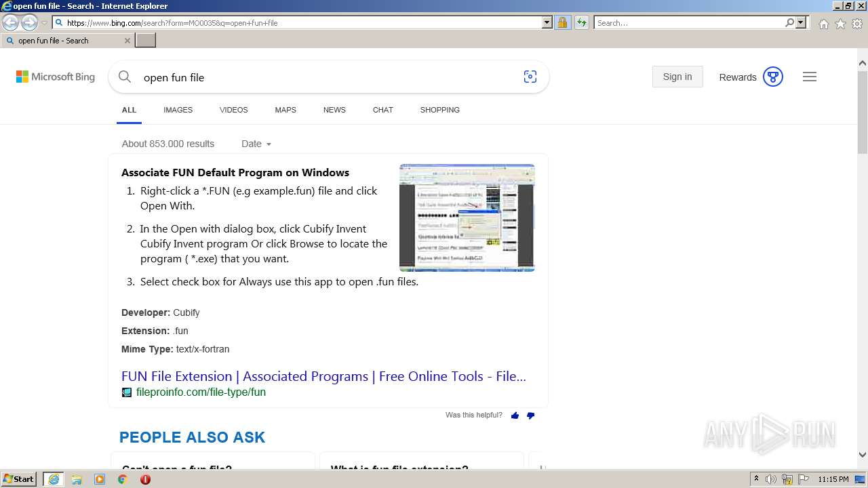Select the 'open fun file - Search' tab

[x=67, y=41]
